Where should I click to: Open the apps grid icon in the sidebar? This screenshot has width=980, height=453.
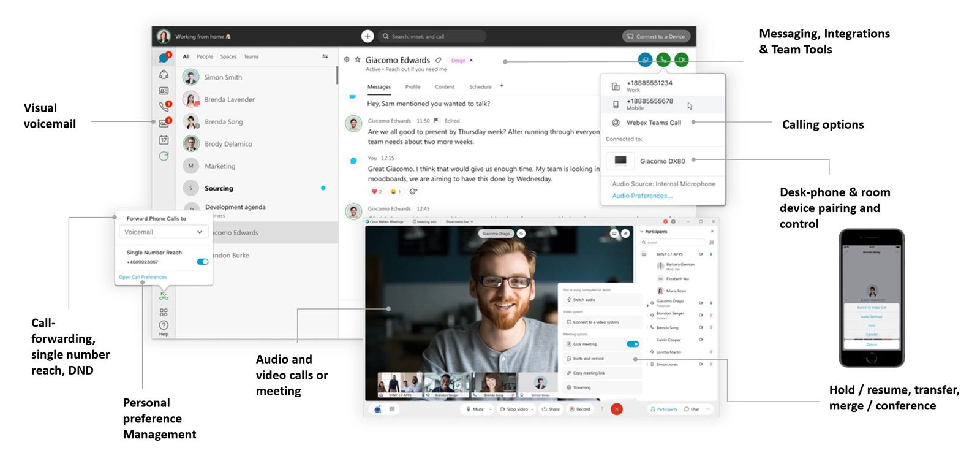pyautogui.click(x=164, y=312)
